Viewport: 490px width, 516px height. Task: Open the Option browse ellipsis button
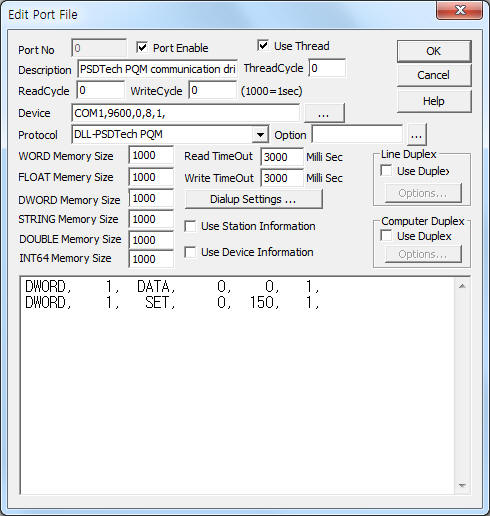point(416,135)
